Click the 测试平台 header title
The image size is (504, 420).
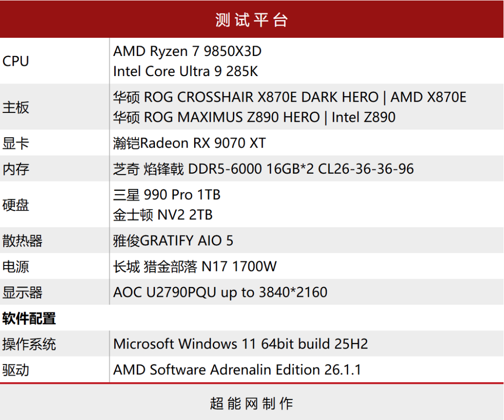252,20
